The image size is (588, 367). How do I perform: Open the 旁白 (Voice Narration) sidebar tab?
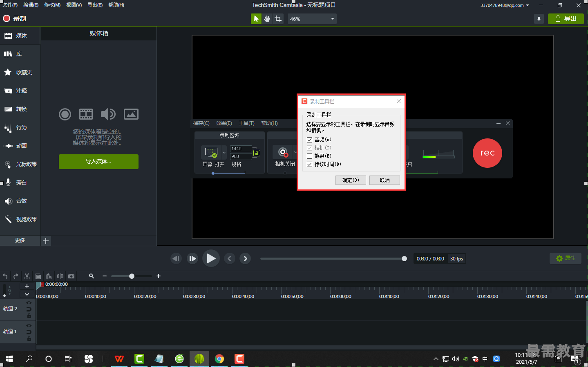pos(20,182)
